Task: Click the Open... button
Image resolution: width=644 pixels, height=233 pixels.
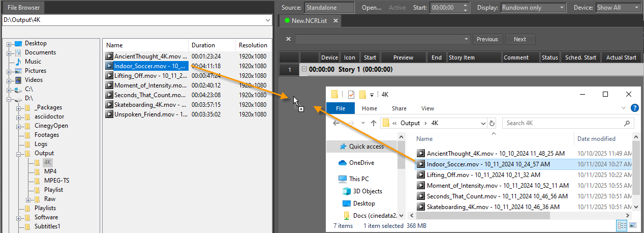Action: pyautogui.click(x=371, y=8)
